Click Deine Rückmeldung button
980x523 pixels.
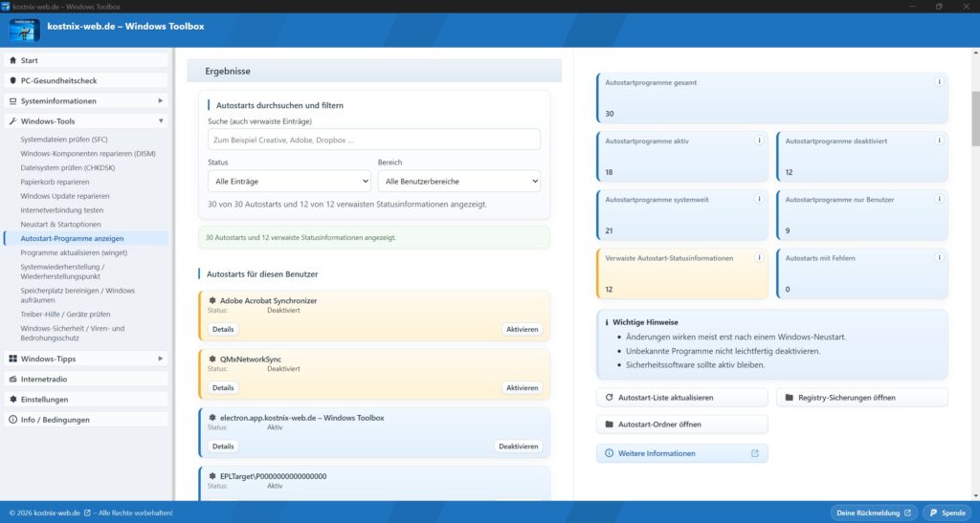[x=874, y=513]
